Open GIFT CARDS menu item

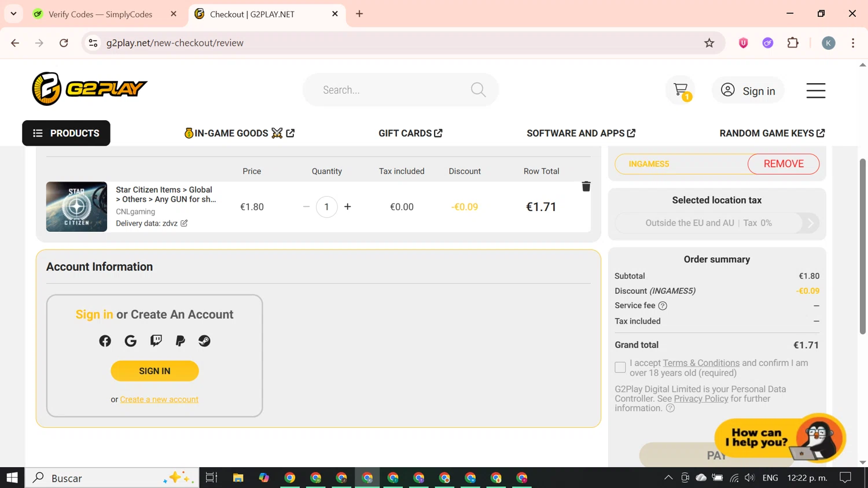click(410, 133)
